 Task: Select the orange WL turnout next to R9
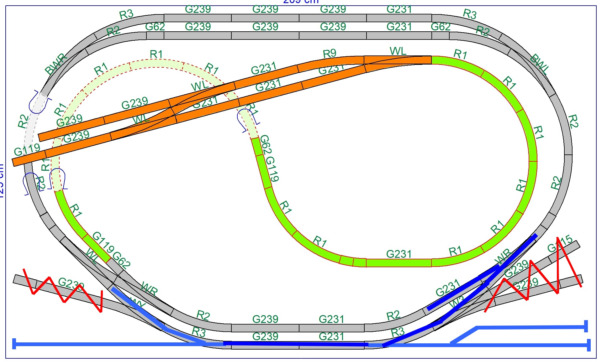point(398,60)
